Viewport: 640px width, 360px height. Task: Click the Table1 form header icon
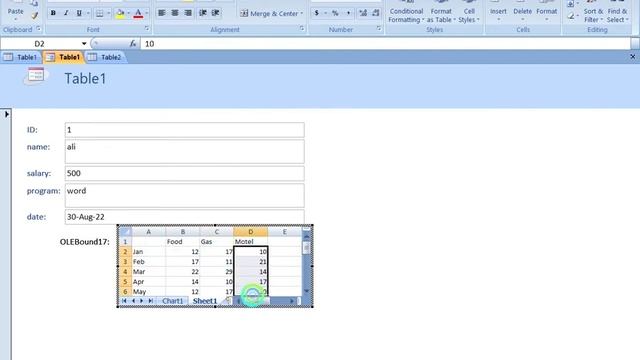click(x=36, y=76)
